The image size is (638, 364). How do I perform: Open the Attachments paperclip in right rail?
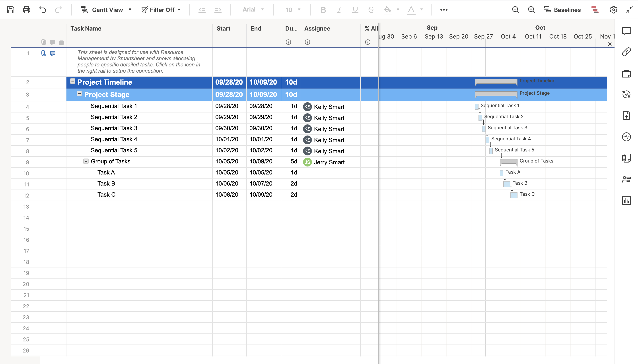(x=626, y=52)
